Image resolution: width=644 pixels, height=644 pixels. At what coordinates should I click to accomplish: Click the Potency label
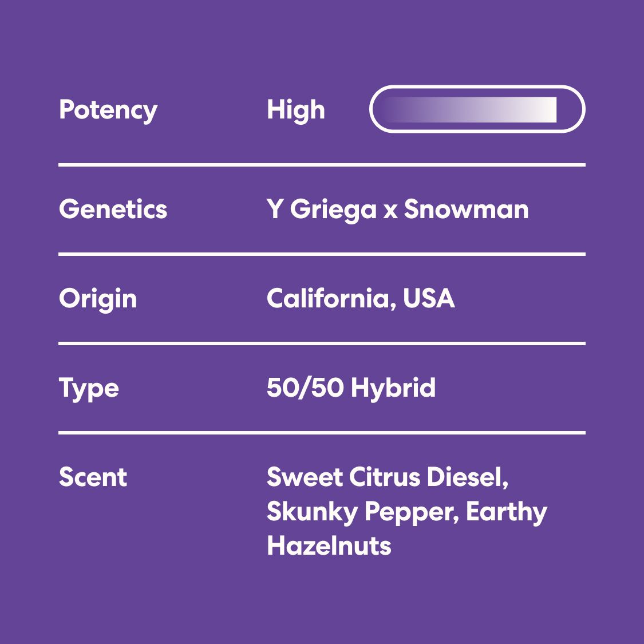(108, 110)
